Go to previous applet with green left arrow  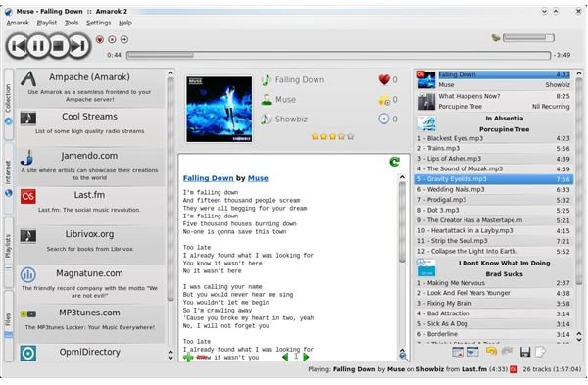coord(285,357)
